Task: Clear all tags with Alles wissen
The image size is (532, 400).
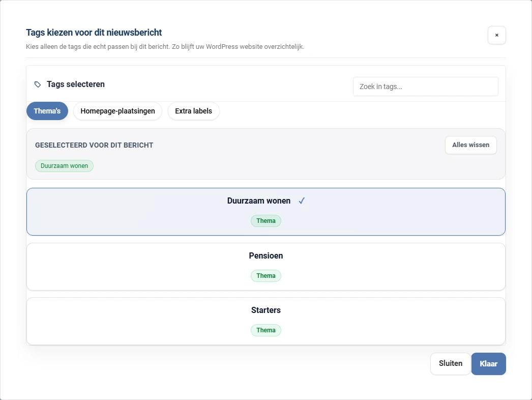Action: (x=470, y=145)
